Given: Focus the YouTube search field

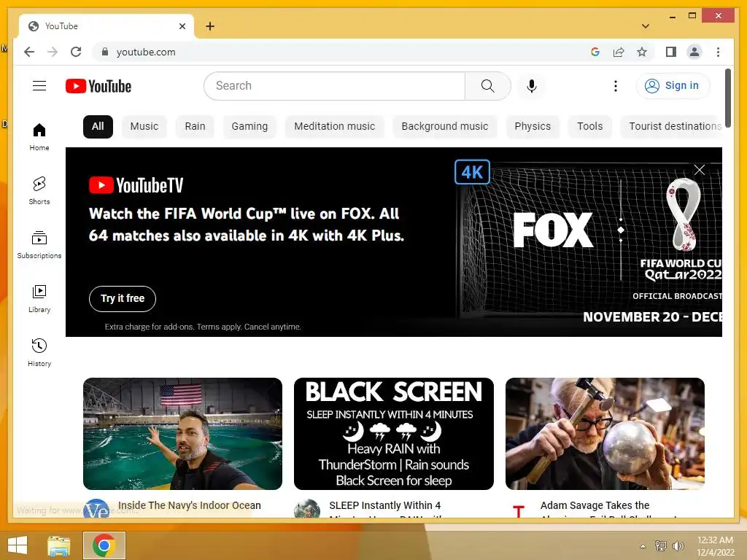Looking at the screenshot, I should point(334,86).
